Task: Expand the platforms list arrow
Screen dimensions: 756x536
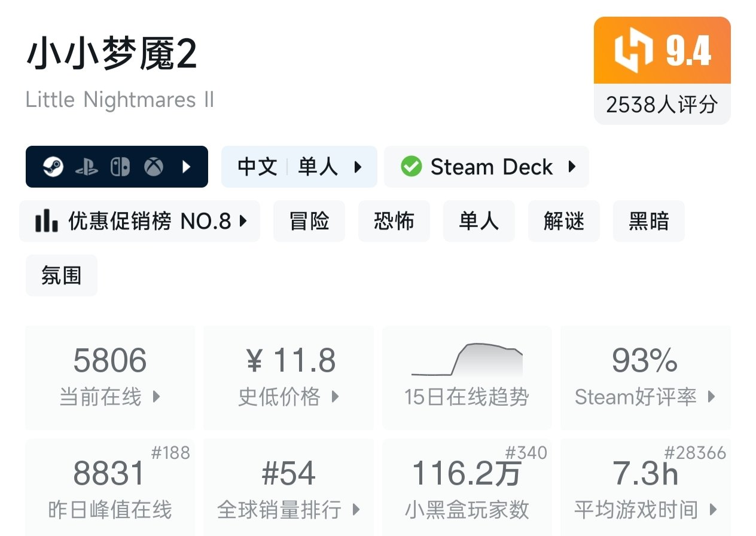Action: coord(186,167)
